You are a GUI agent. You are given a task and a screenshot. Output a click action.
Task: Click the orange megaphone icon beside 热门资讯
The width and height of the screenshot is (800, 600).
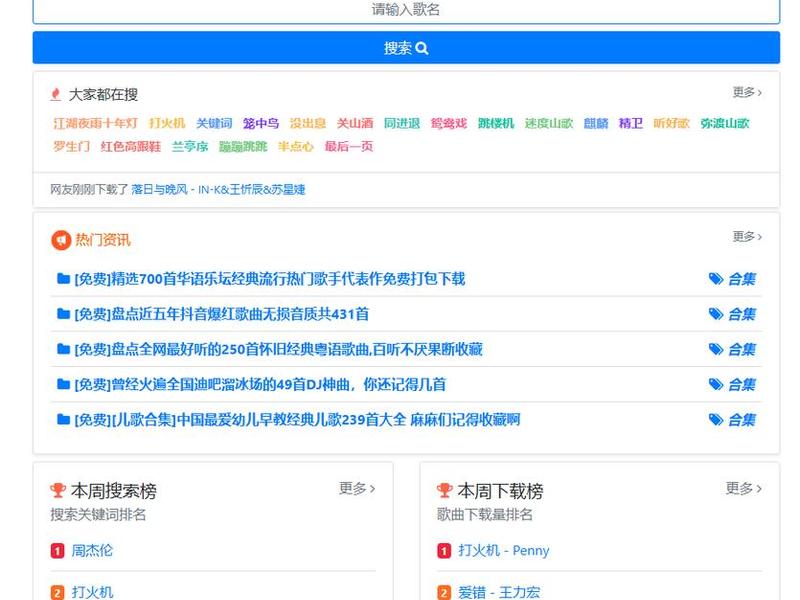[61, 240]
